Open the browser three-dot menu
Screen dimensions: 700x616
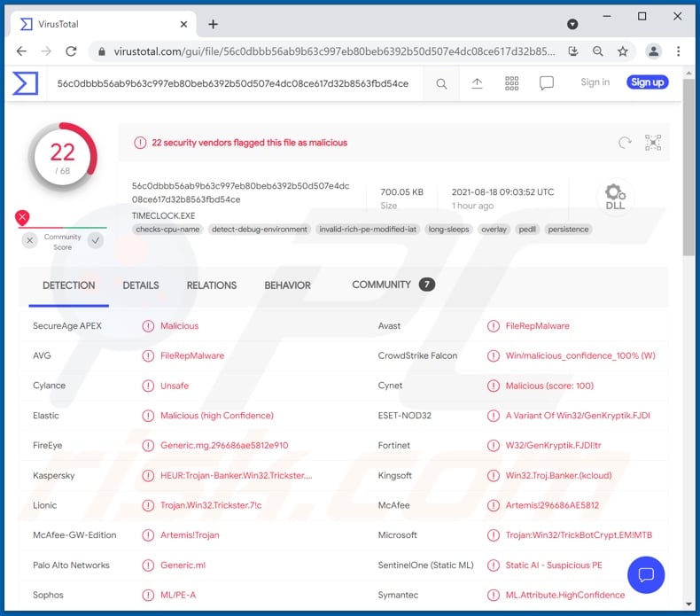pyautogui.click(x=678, y=51)
